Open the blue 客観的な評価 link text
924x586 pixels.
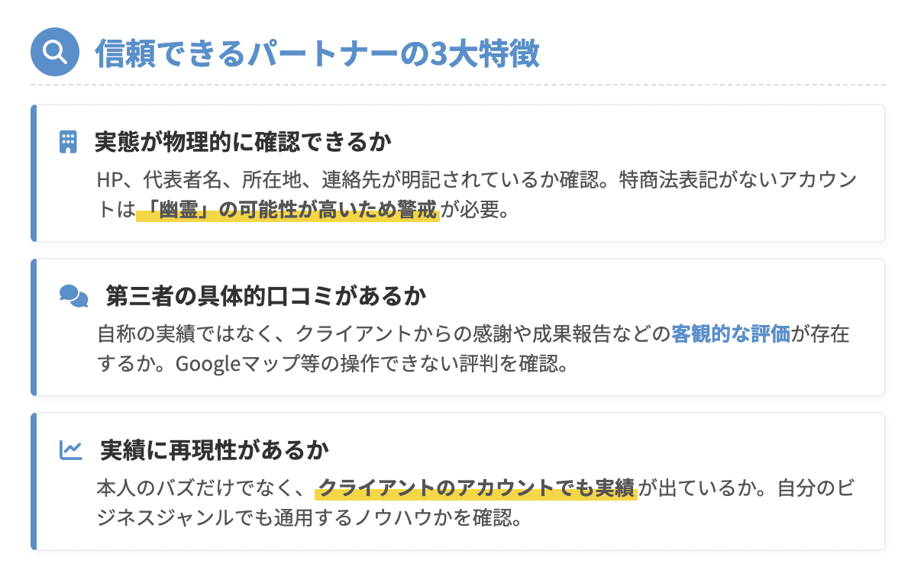[731, 334]
